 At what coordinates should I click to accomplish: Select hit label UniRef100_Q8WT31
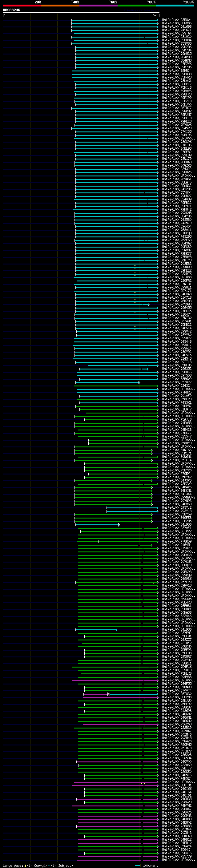pyautogui.click(x=177, y=785)
